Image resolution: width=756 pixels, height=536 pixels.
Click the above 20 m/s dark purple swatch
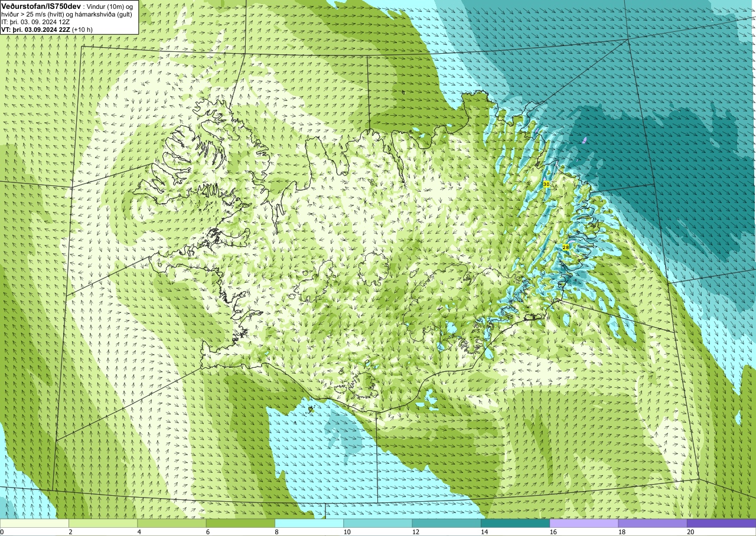[722, 523]
